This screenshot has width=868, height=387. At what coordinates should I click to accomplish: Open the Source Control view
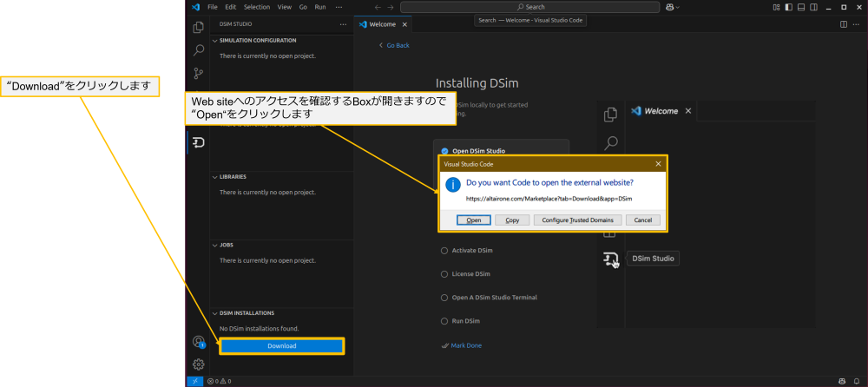198,74
